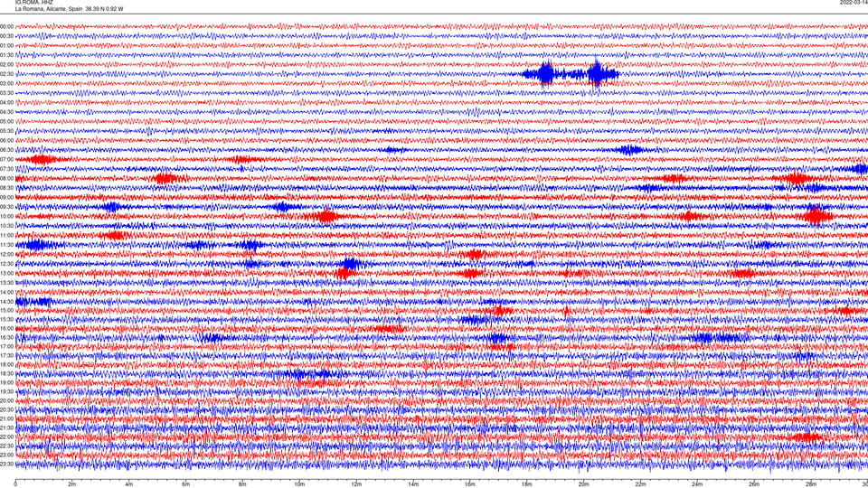The height and width of the screenshot is (488, 868).
Task: Select the 03:00 trace time label
Action: (6, 83)
